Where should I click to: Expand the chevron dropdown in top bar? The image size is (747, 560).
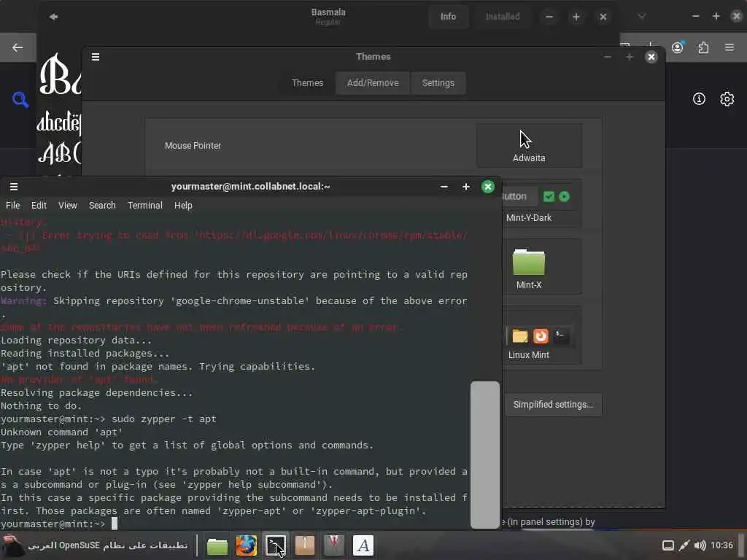pyautogui.click(x=642, y=17)
